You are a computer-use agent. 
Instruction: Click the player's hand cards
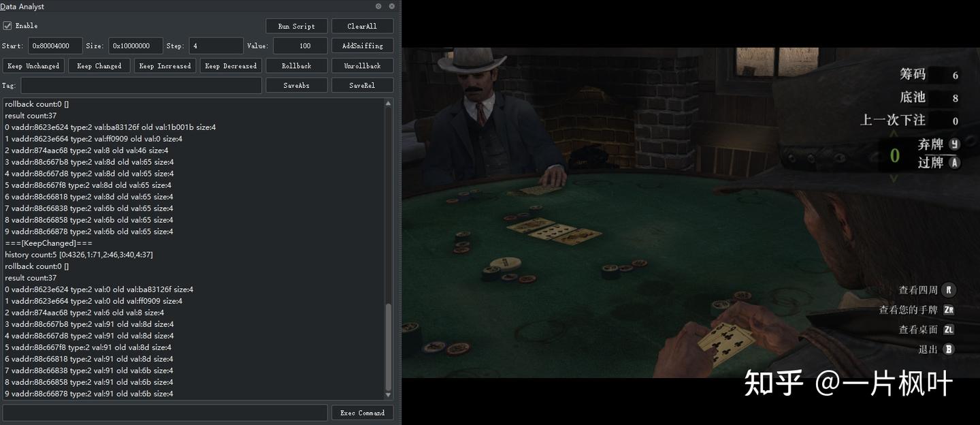pos(725,343)
